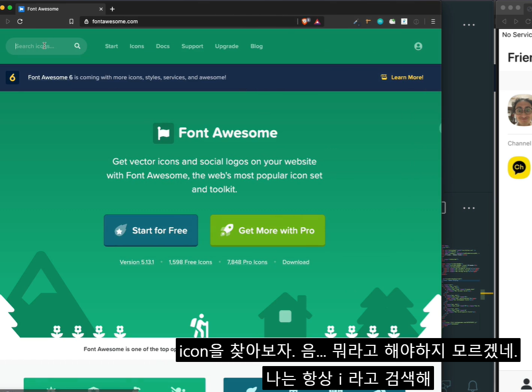Click the teal round m extension icon
The image size is (532, 392).
pyautogui.click(x=380, y=21)
